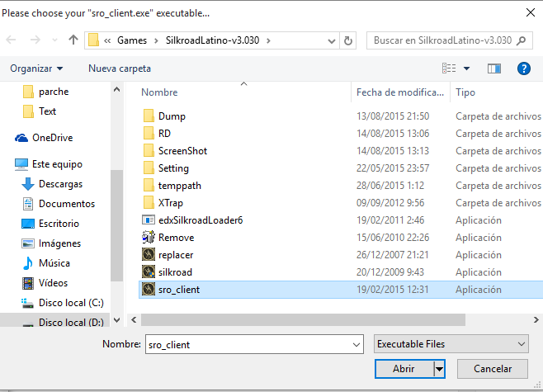Select the RD folder
This screenshot has height=392, width=543.
point(164,134)
